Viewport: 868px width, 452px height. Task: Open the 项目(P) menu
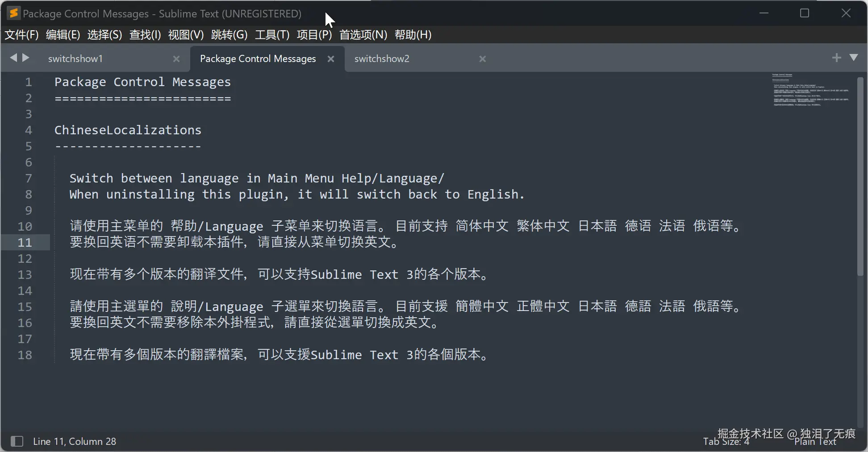click(x=314, y=35)
